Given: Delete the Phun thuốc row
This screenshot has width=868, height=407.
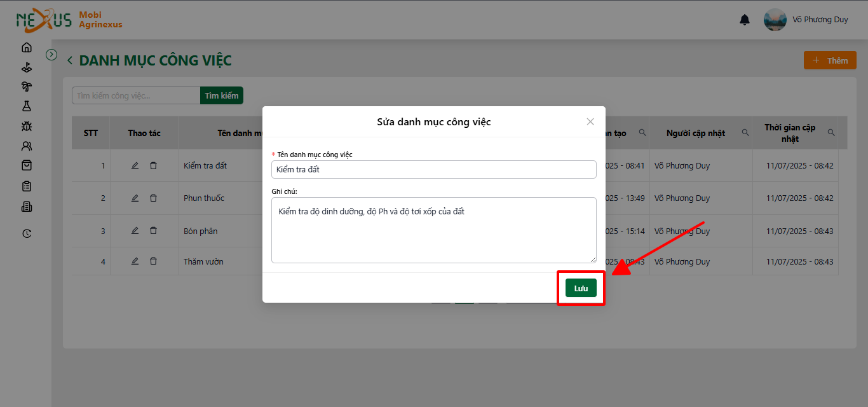Looking at the screenshot, I should point(153,198).
